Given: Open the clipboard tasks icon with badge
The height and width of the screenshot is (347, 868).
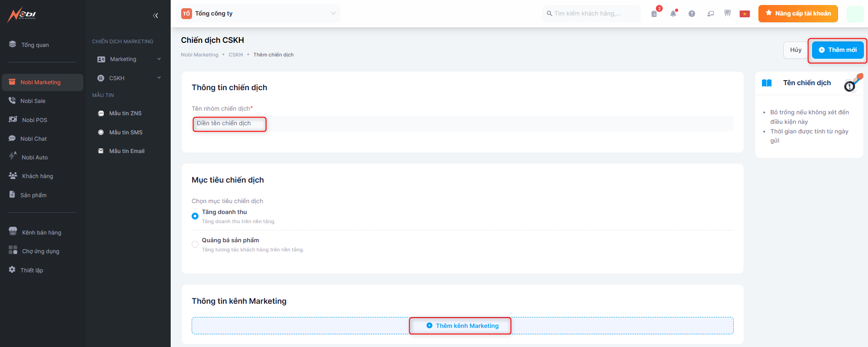Looking at the screenshot, I should [x=654, y=14].
